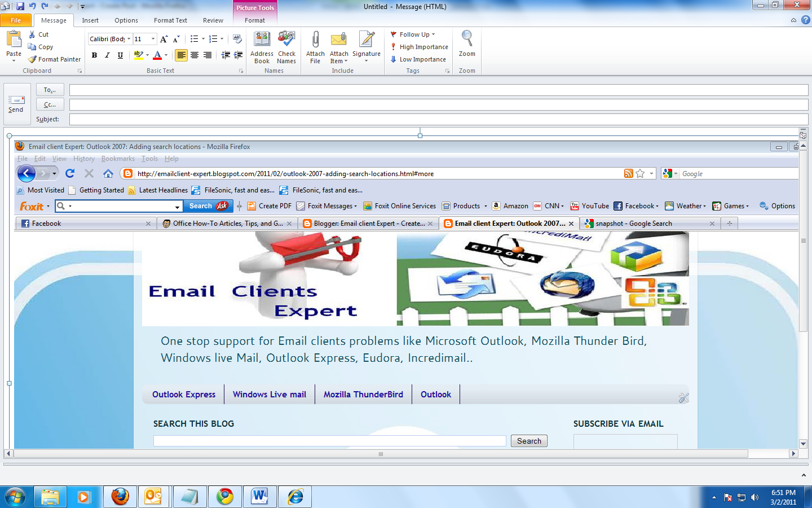This screenshot has width=812, height=508.
Task: Click Outlook Help question mark icon
Action: pos(806,20)
